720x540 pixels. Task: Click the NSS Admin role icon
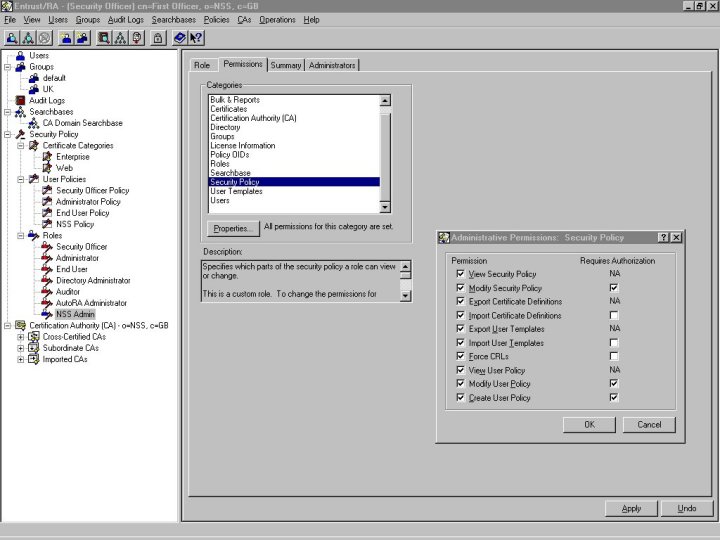[47, 314]
